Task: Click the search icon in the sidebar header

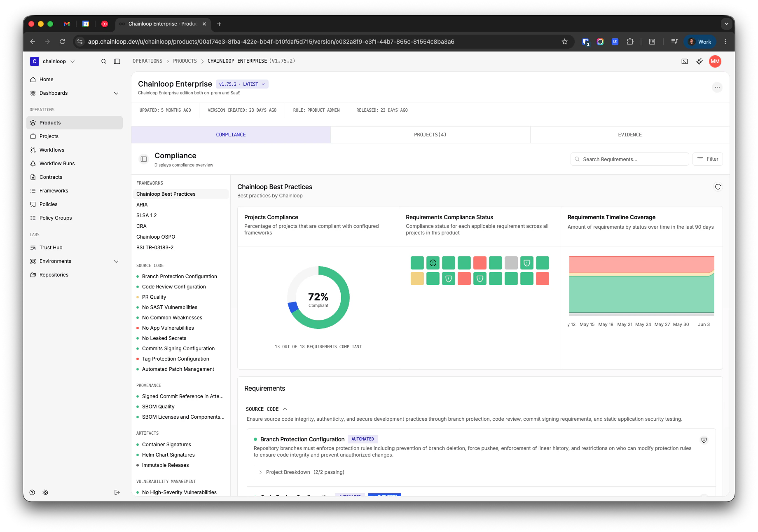Action: click(x=104, y=61)
